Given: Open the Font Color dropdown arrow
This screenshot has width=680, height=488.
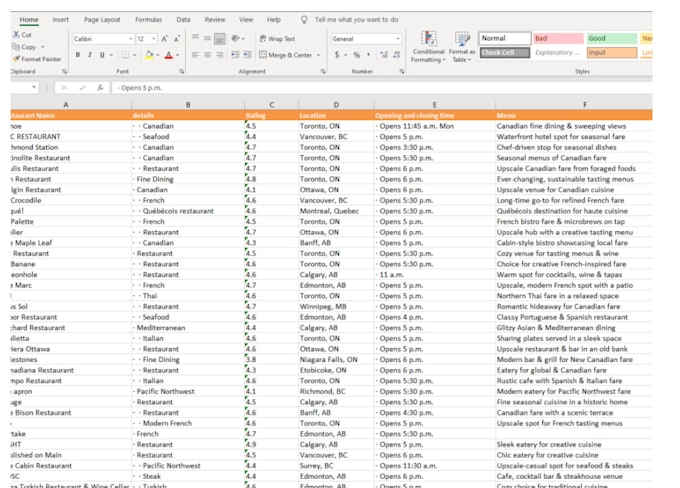Looking at the screenshot, I should [178, 55].
